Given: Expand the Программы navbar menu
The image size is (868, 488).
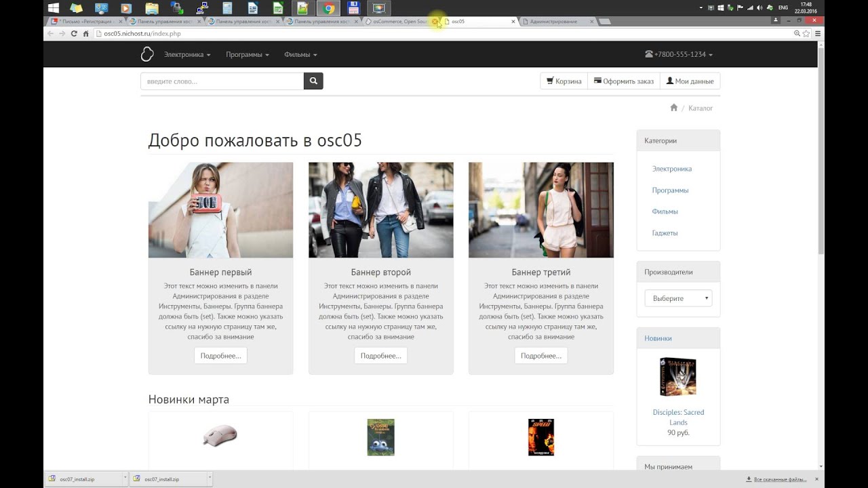Looking at the screenshot, I should point(248,54).
